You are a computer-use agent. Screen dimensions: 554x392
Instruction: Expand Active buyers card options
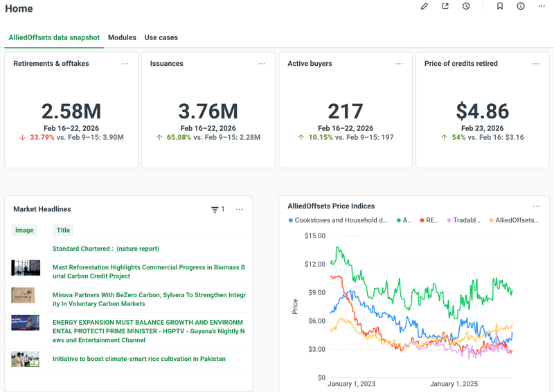[x=399, y=64]
